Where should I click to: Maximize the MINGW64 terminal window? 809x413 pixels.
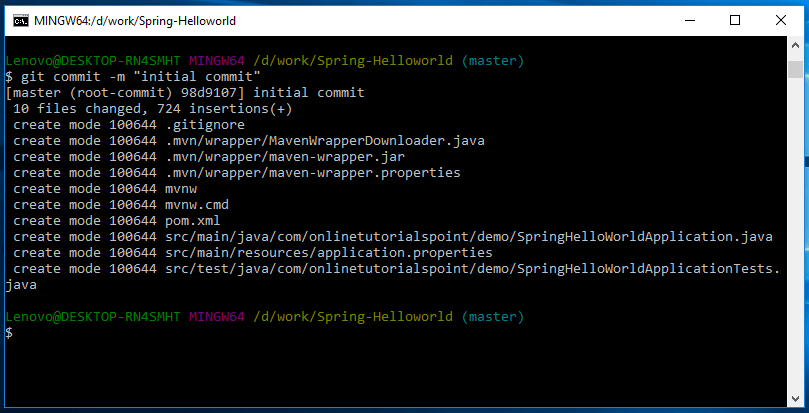(735, 20)
